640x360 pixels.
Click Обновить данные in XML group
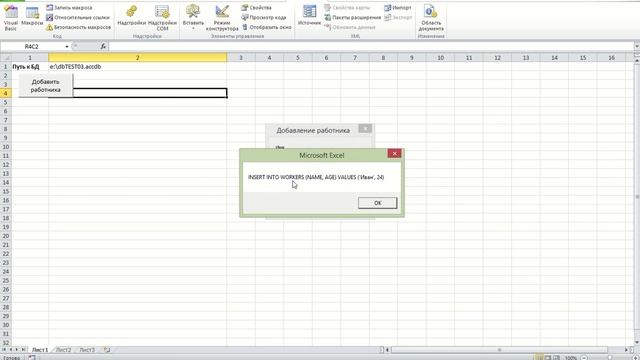[x=350, y=27]
